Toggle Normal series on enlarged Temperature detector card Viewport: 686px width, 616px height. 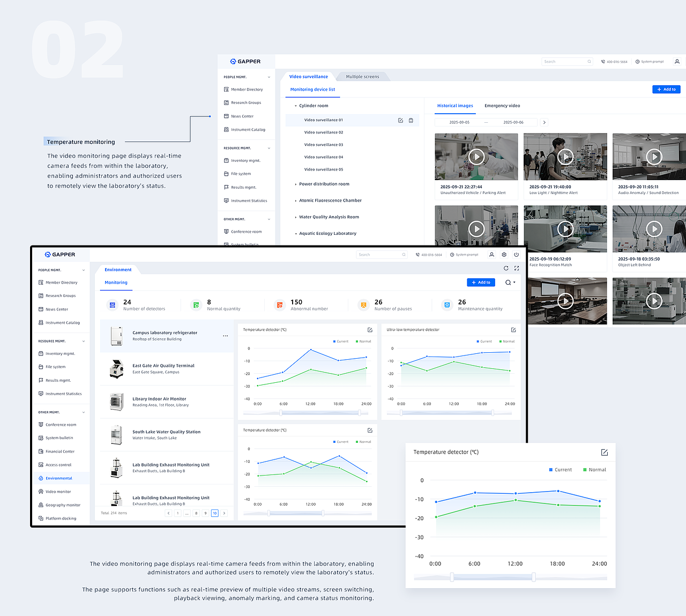pos(594,470)
